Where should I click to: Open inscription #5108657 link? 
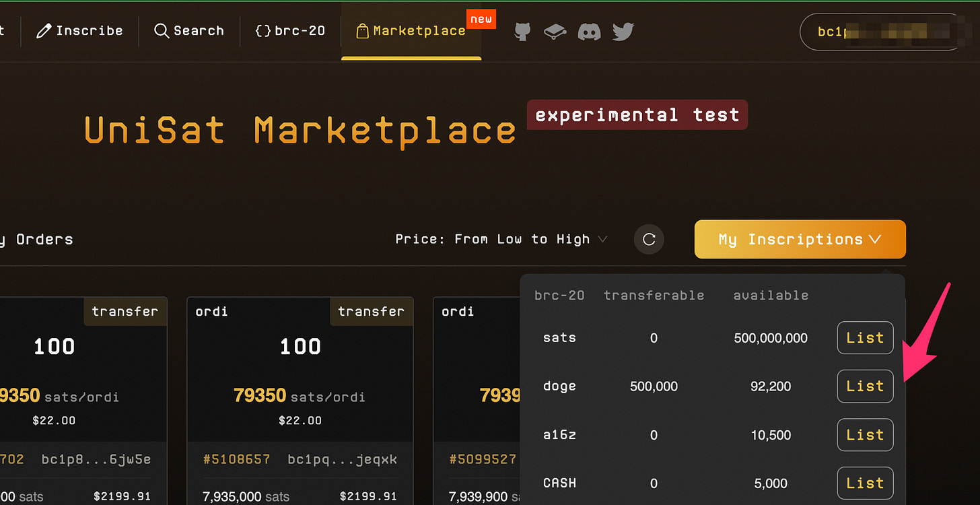237,459
